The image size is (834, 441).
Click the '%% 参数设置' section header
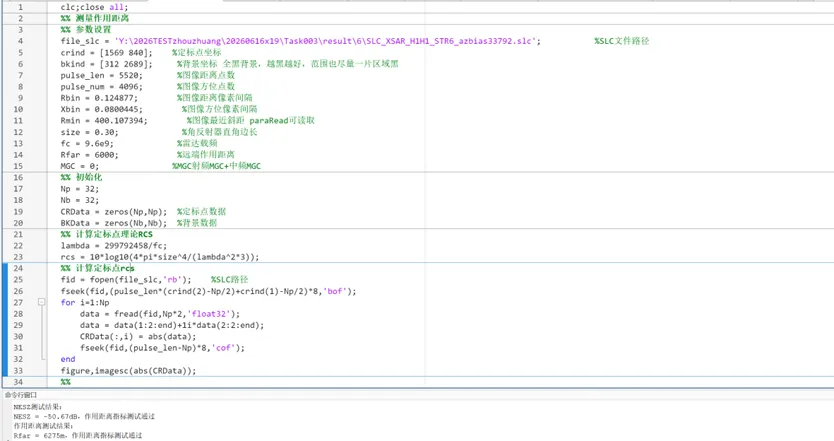point(86,29)
